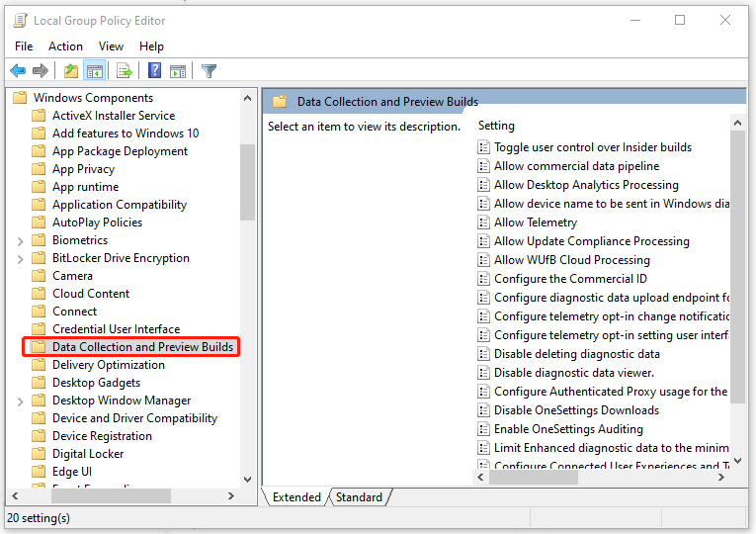Select Allow device name to be sent setting
This screenshot has width=756, height=534.
pos(612,204)
